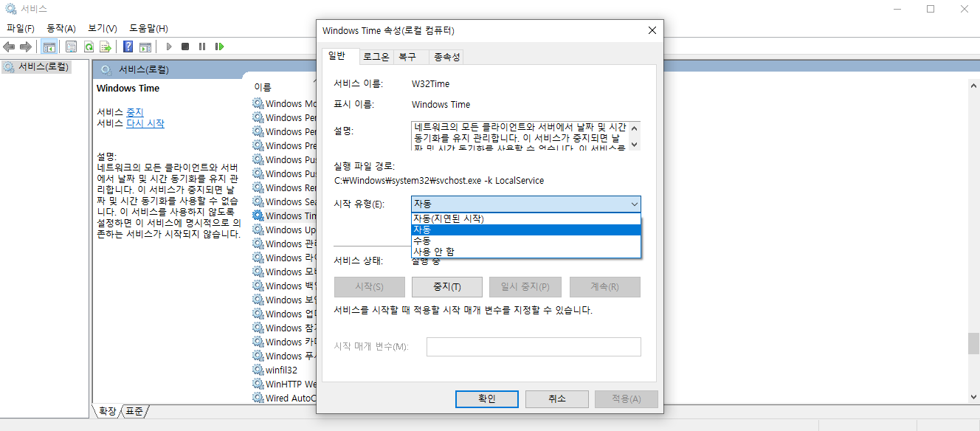The height and width of the screenshot is (431, 980).
Task: Click the gear icon beside Wired AutoC service
Action: tap(258, 398)
